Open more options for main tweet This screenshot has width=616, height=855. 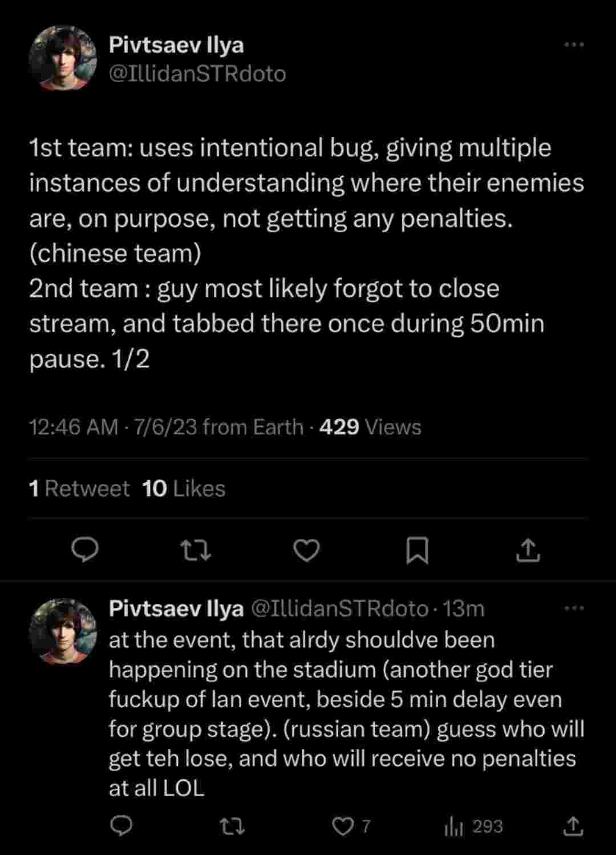coord(574,45)
